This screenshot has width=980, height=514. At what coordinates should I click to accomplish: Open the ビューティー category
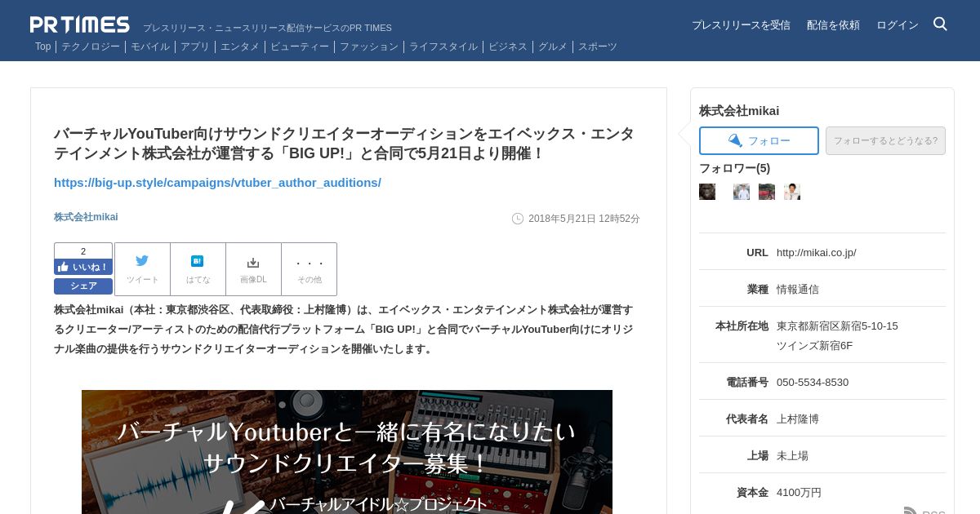(300, 47)
